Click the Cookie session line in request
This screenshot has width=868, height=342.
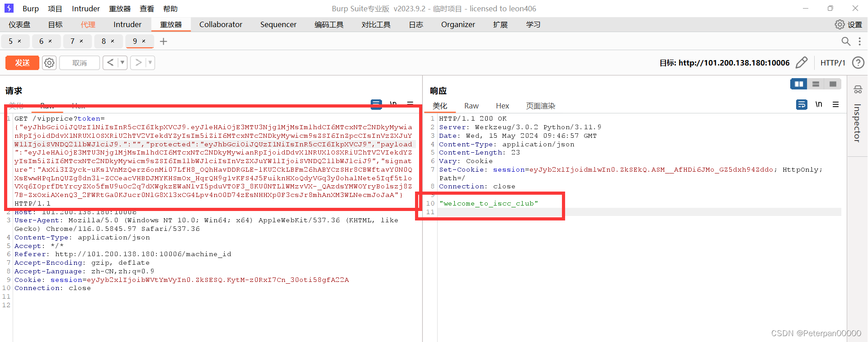182,280
